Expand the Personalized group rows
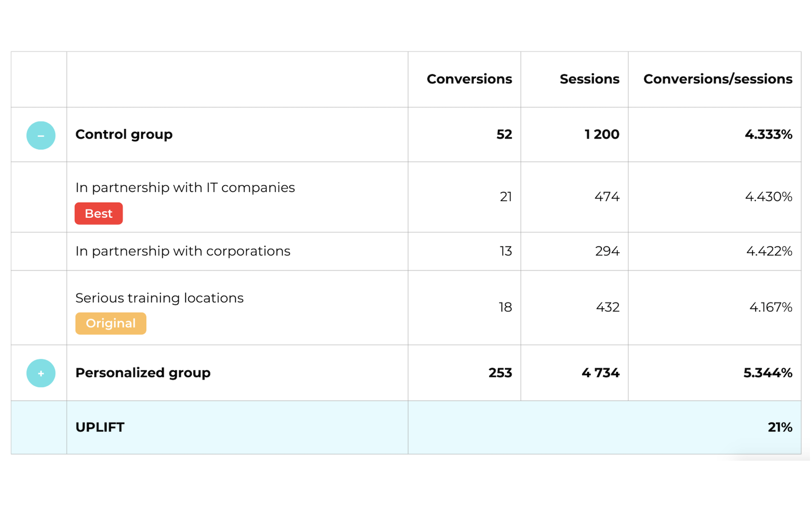Screen dimensions: 812x508 41,373
